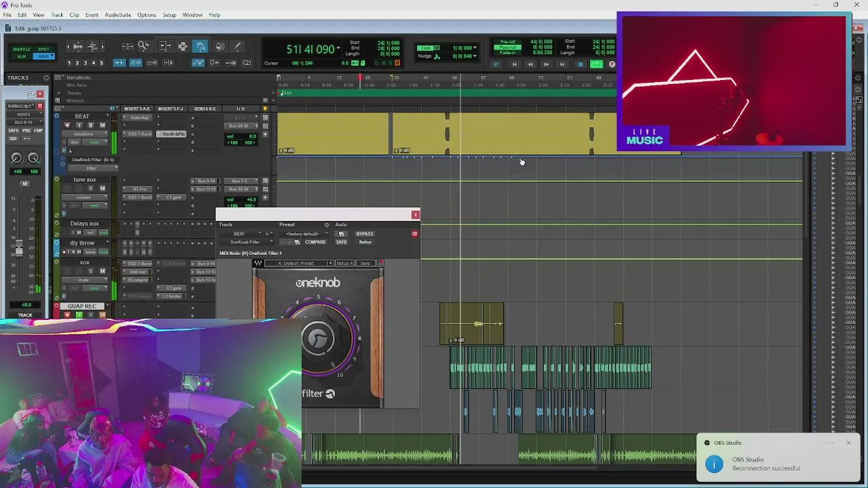Open the Waves plugin menu icon beside Save
868x488 pixels.
(x=380, y=263)
